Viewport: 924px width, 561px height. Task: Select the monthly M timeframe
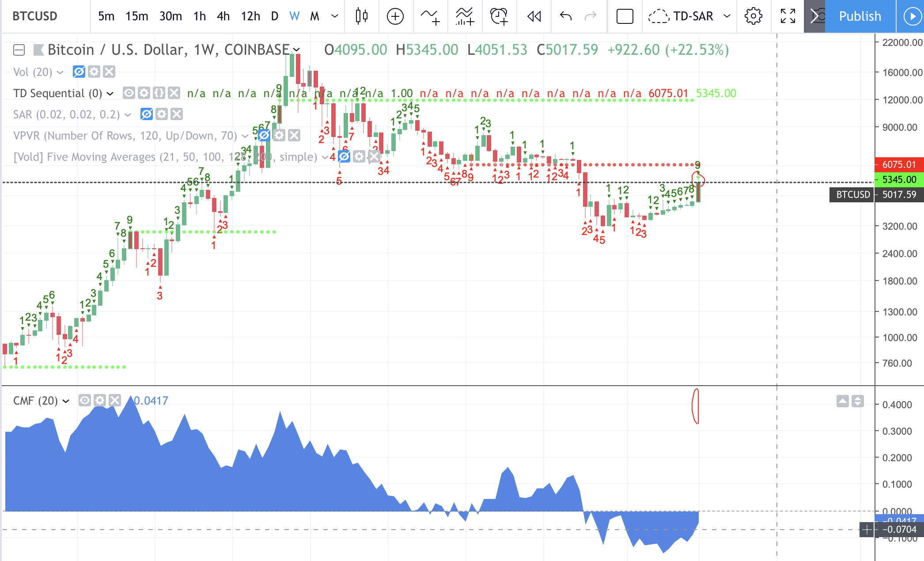tap(314, 16)
